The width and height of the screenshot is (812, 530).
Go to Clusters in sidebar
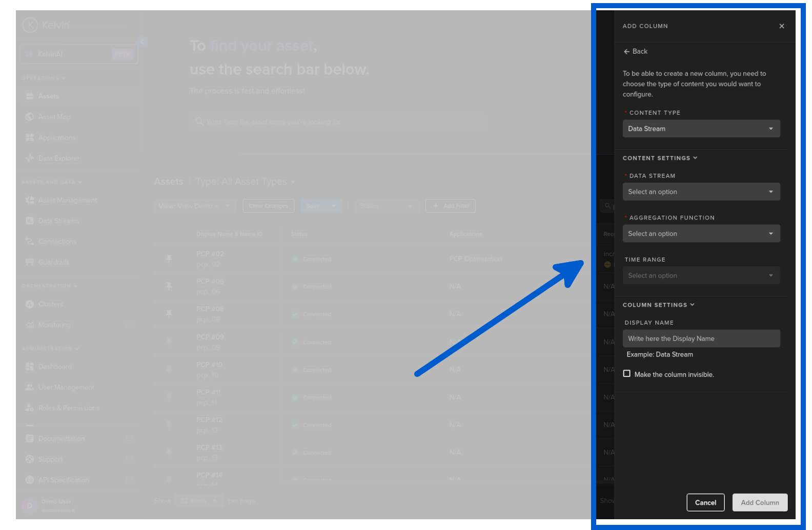pos(51,304)
